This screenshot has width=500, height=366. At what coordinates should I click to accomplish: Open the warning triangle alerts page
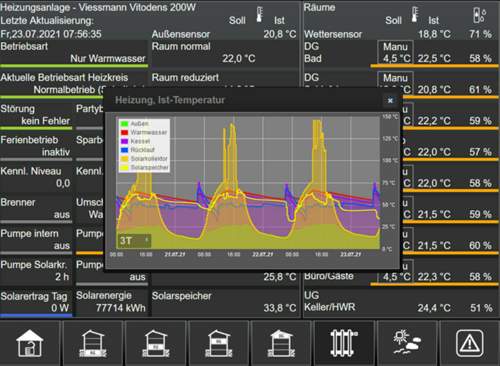pos(470,343)
